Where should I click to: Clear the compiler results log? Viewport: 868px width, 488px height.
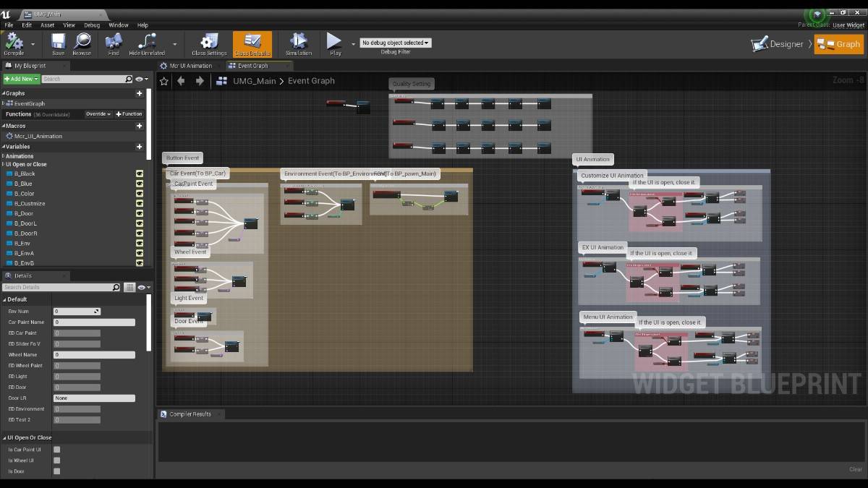[x=856, y=469]
